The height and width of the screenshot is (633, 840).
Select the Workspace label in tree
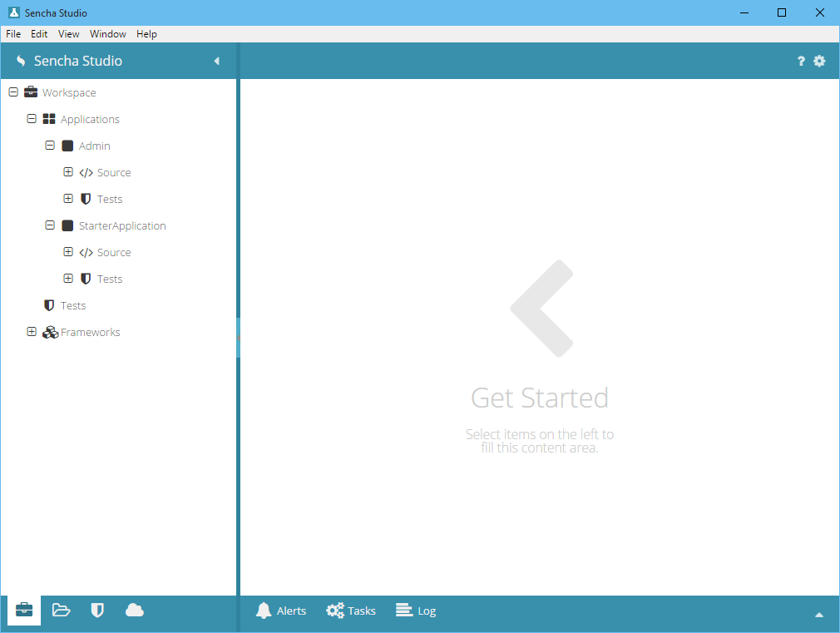pos(69,92)
